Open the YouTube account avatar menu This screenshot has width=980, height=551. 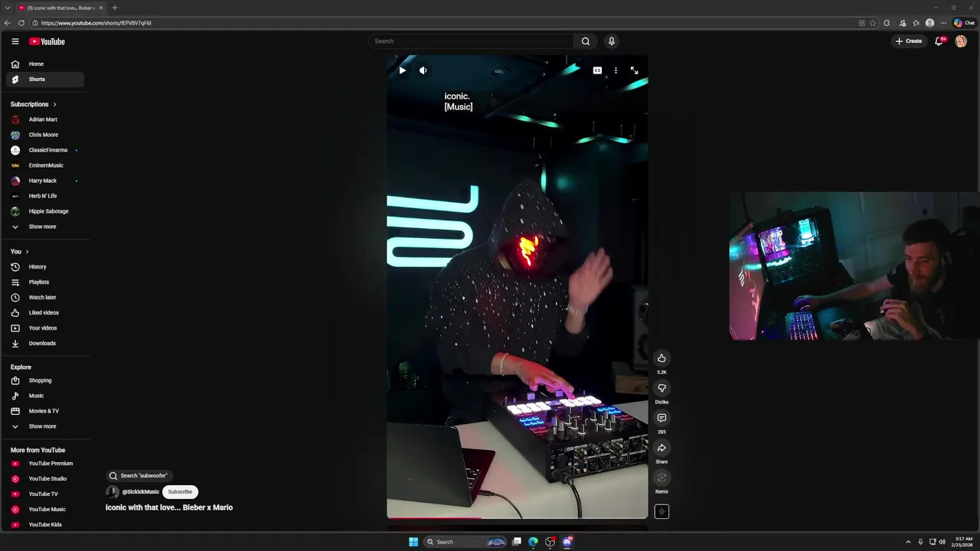pos(961,41)
